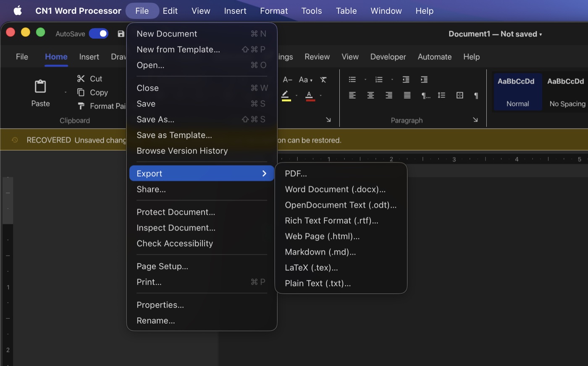The width and height of the screenshot is (588, 366).
Task: Choose Check Accessibility
Action: 202,244
